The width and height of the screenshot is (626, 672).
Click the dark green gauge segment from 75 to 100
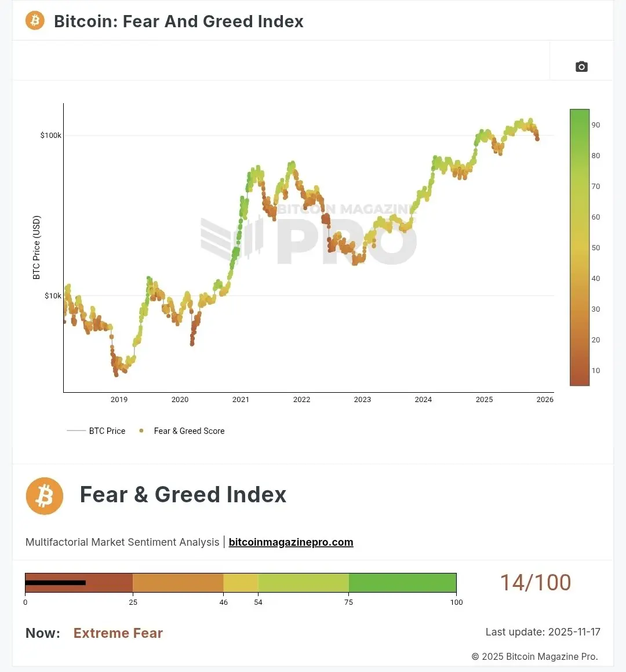tap(402, 583)
